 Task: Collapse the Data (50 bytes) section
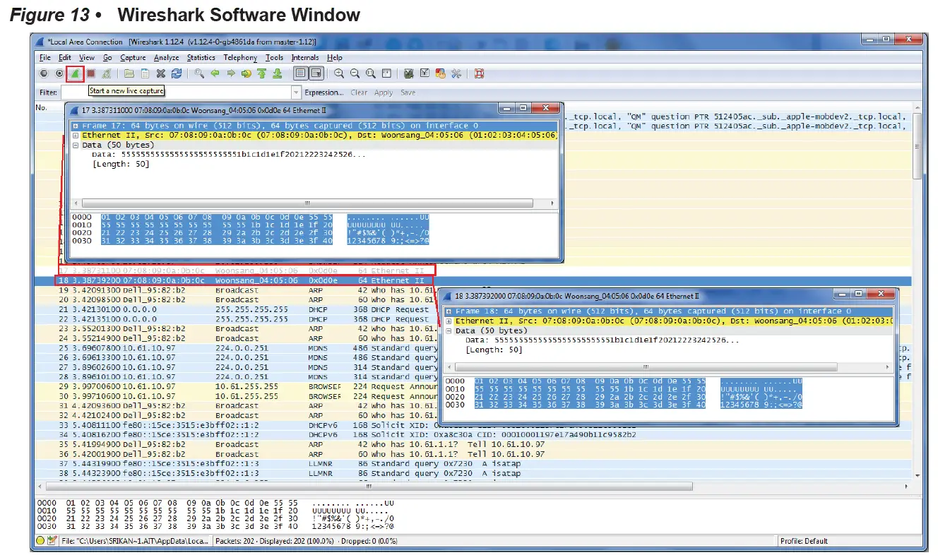(76, 145)
